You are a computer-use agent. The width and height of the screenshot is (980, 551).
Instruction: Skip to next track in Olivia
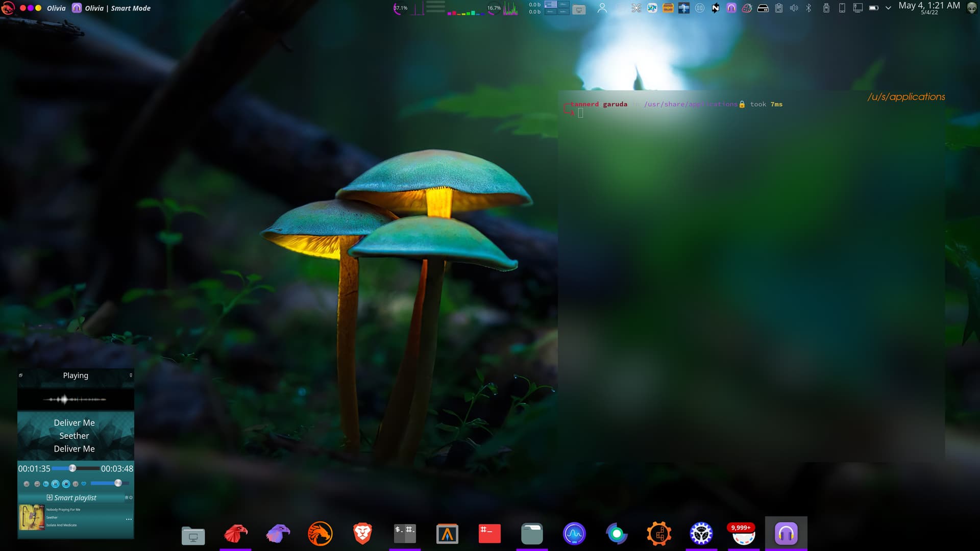coord(76,484)
